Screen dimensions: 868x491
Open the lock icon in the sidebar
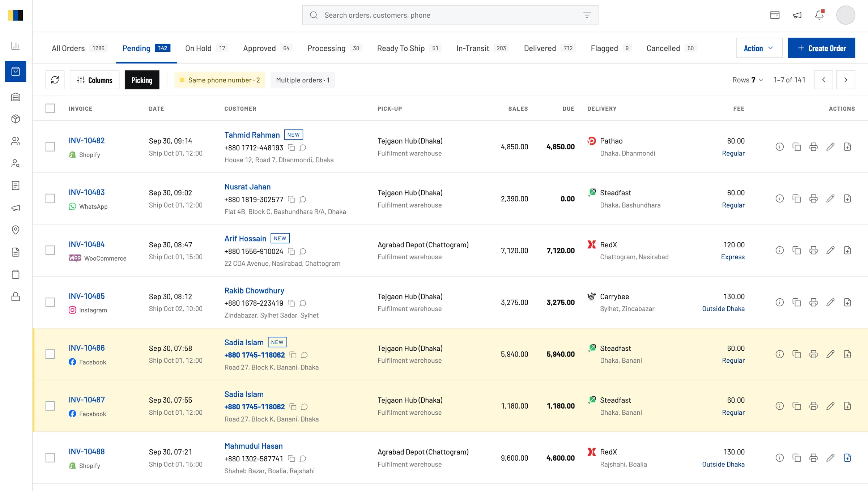(16, 296)
